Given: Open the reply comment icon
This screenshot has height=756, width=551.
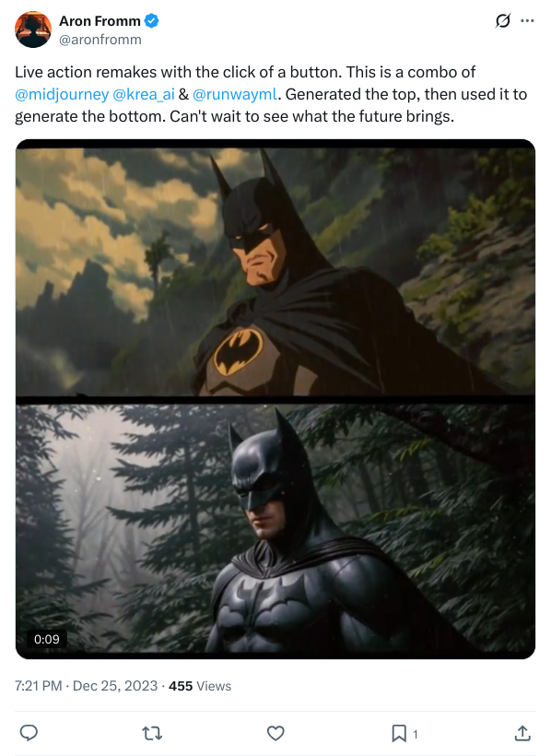Looking at the screenshot, I should coord(29,733).
